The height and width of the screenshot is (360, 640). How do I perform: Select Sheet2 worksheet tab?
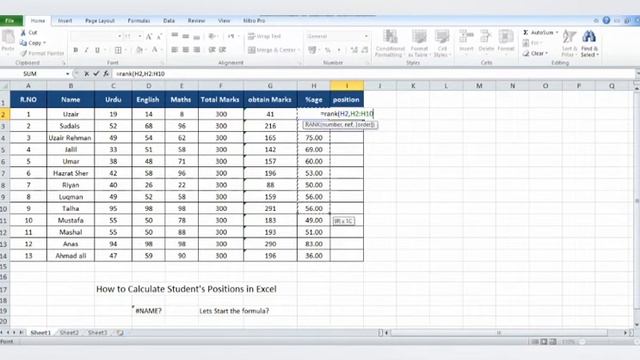point(69,333)
